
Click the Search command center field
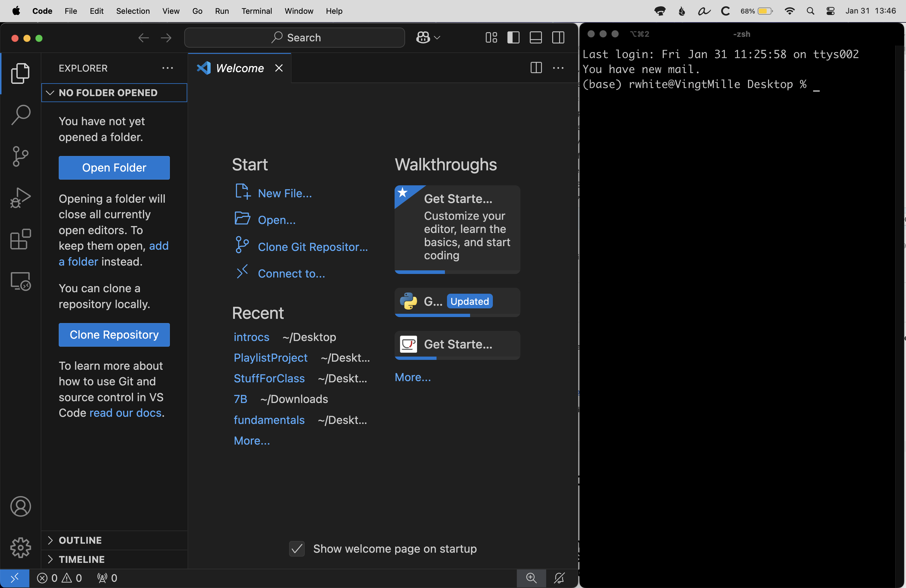coord(294,37)
